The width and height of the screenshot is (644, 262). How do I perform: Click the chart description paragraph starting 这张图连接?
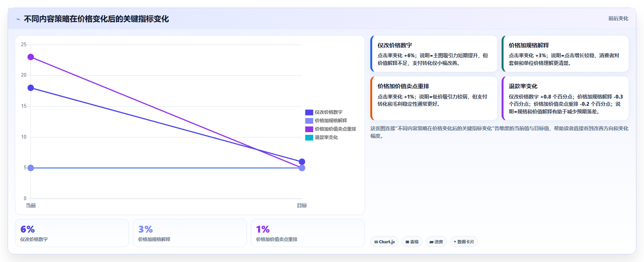point(499,132)
